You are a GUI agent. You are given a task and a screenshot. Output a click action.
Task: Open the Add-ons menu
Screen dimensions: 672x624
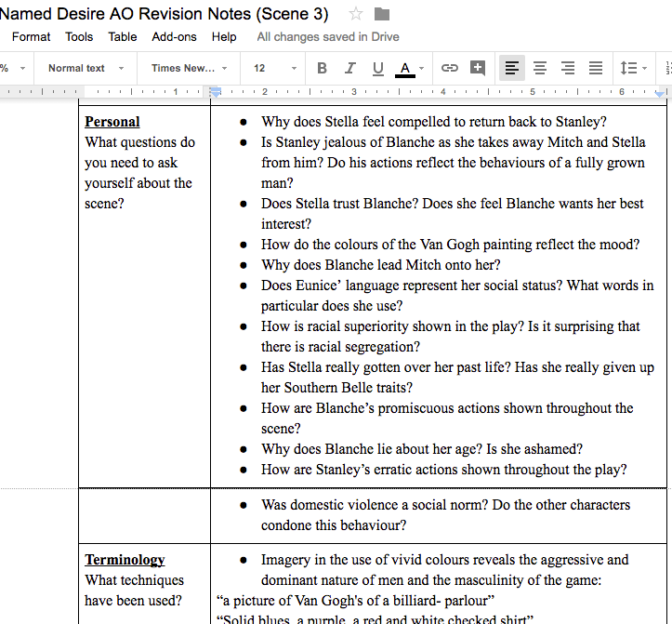pos(174,37)
